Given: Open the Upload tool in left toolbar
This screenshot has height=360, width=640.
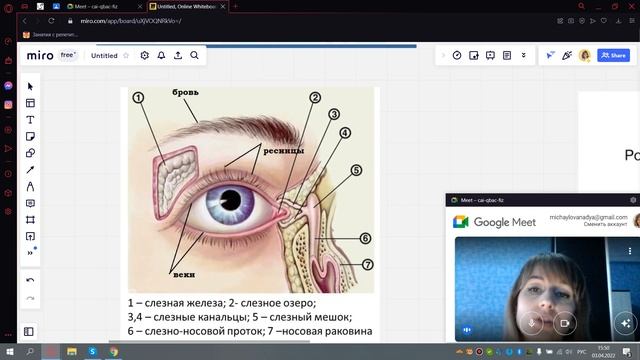Looking at the screenshot, I should click(x=30, y=236).
